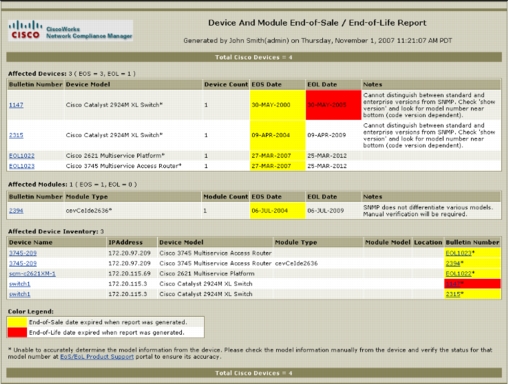This screenshot has height=386, width=510.
Task: Click the EoS/EoL Product Support link
Action: pyautogui.click(x=97, y=357)
